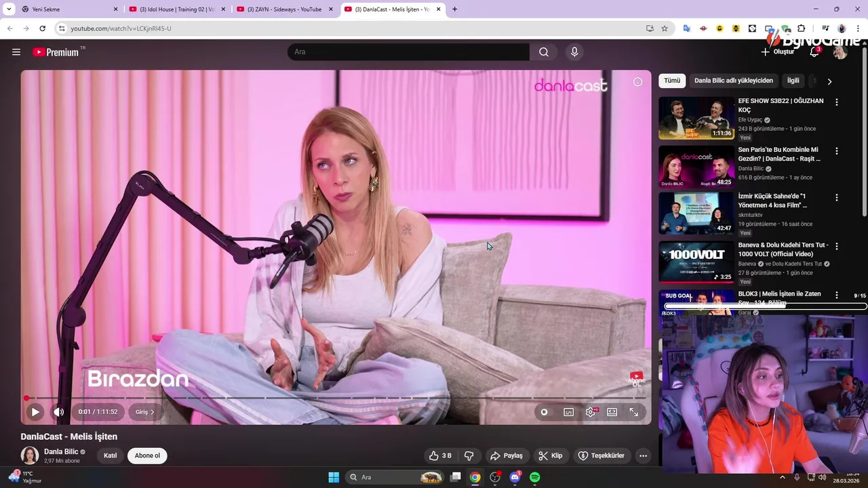
Task: Open options for Baneva 1000 VOLT video
Action: coord(836,247)
